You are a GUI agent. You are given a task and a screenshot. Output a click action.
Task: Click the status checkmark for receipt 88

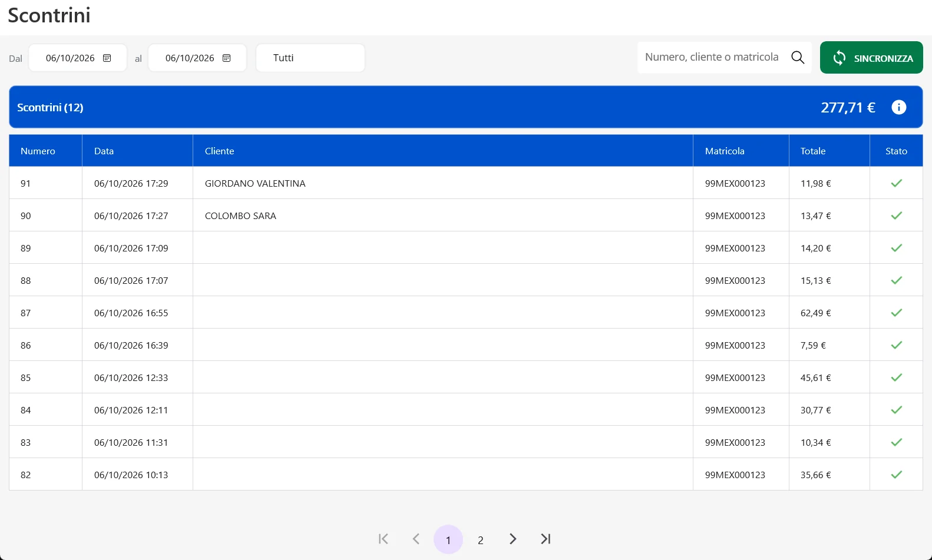click(896, 280)
